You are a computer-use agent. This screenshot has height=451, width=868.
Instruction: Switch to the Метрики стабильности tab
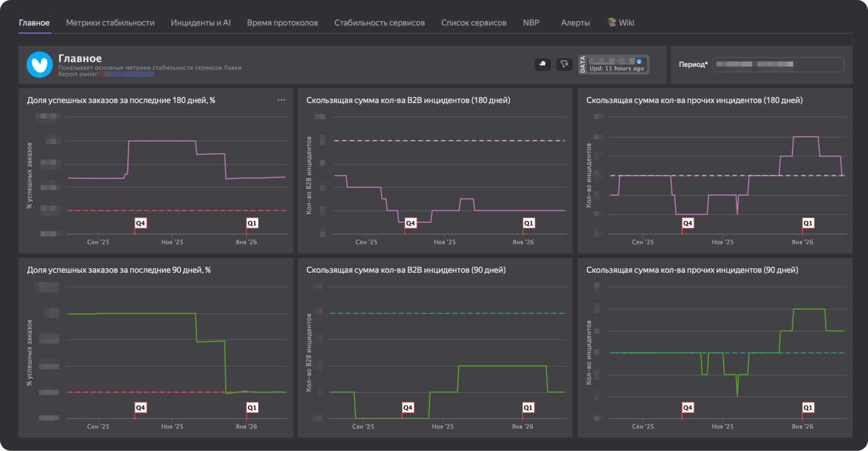click(110, 23)
